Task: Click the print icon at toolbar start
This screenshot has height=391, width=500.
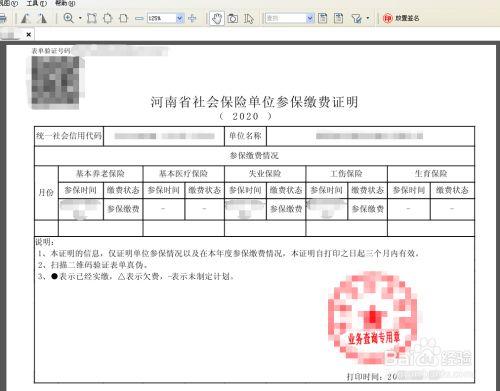Action: coord(3,18)
